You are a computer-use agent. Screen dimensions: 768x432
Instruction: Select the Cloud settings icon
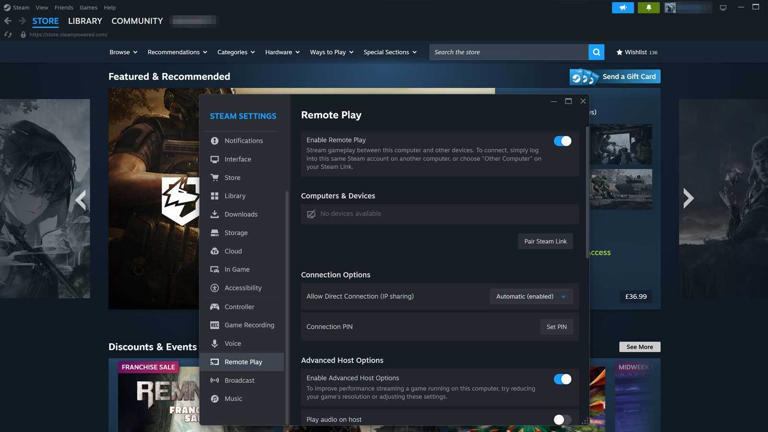[x=215, y=251]
